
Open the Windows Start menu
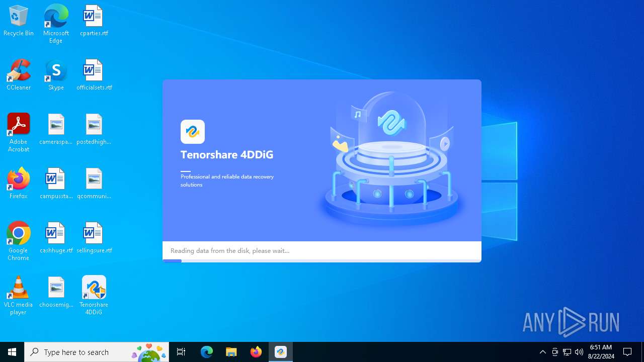[x=12, y=352]
